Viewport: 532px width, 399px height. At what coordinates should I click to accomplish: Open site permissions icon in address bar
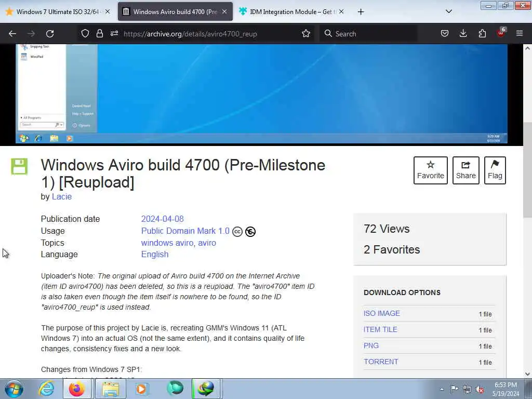pos(114,33)
